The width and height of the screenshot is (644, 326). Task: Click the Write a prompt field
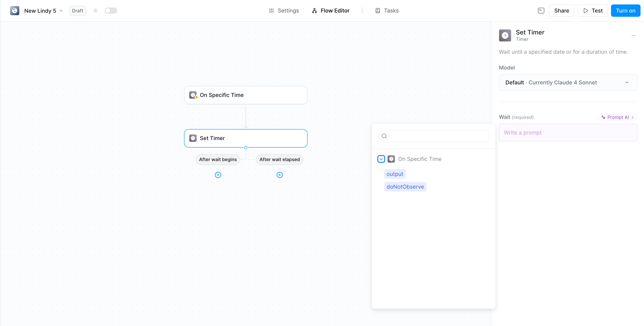coord(568,133)
